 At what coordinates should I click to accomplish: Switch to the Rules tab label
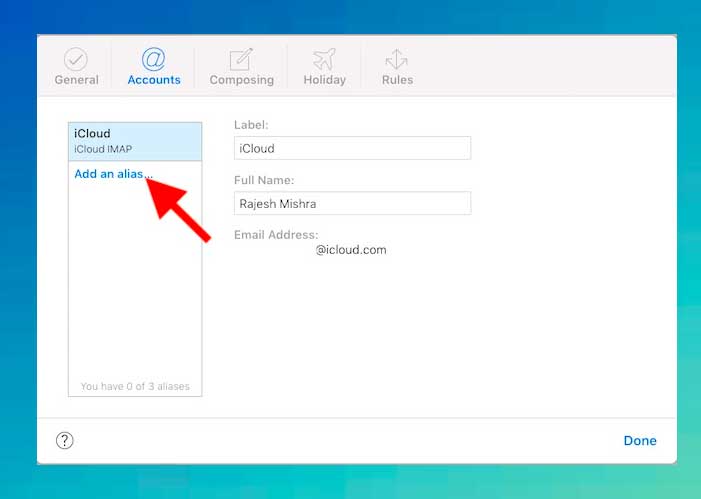(397, 80)
